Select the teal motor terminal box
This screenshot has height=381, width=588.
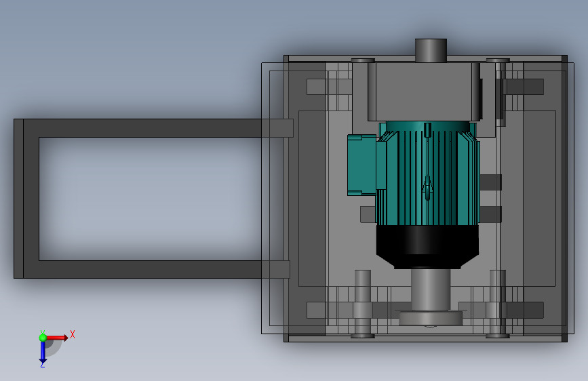pyautogui.click(x=362, y=165)
